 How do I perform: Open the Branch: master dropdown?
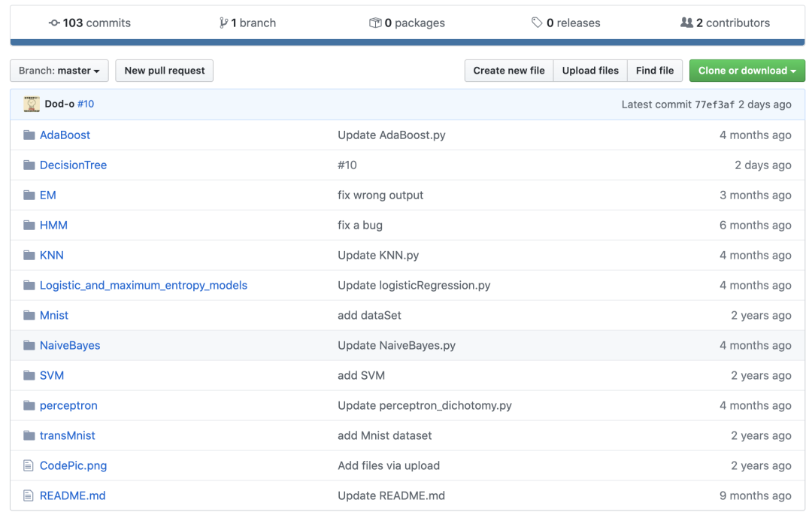[59, 71]
